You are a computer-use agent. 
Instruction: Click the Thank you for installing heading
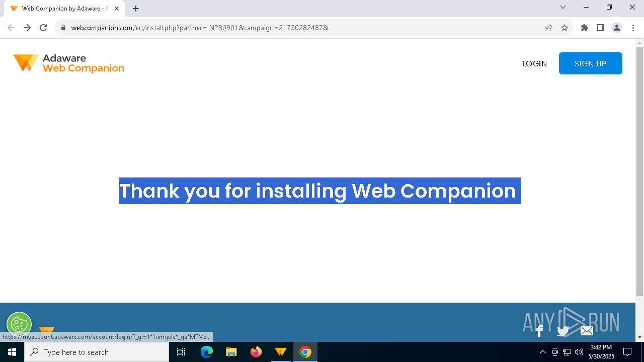320,191
